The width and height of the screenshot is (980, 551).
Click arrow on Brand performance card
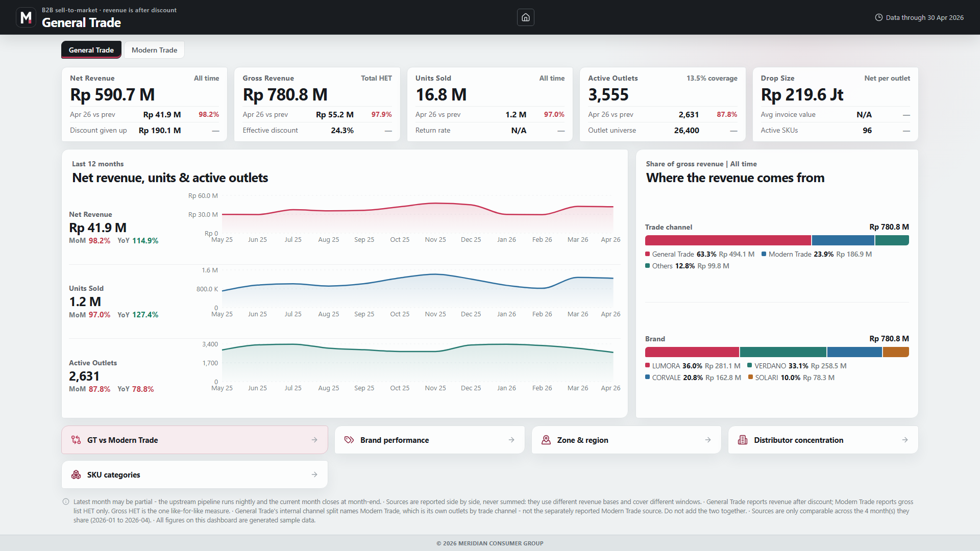pyautogui.click(x=511, y=440)
